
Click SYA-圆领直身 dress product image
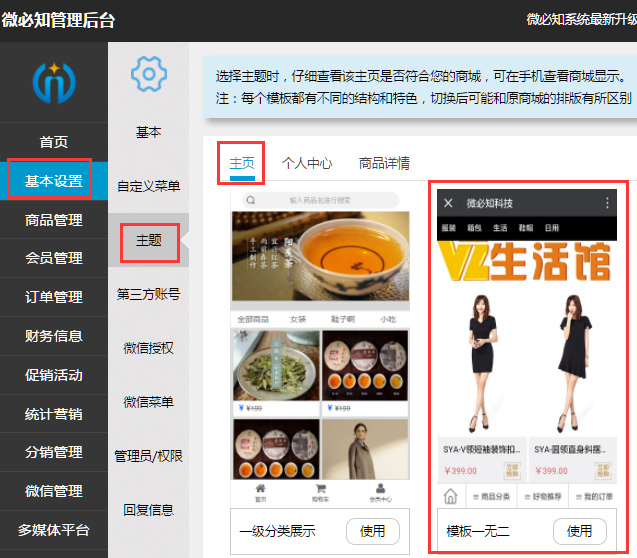(x=573, y=364)
